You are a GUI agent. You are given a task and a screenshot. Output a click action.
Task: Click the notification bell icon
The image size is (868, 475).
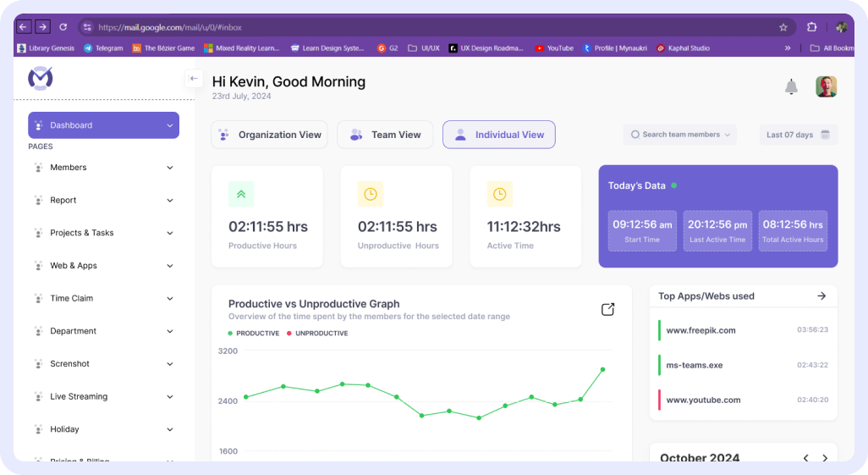pyautogui.click(x=791, y=86)
